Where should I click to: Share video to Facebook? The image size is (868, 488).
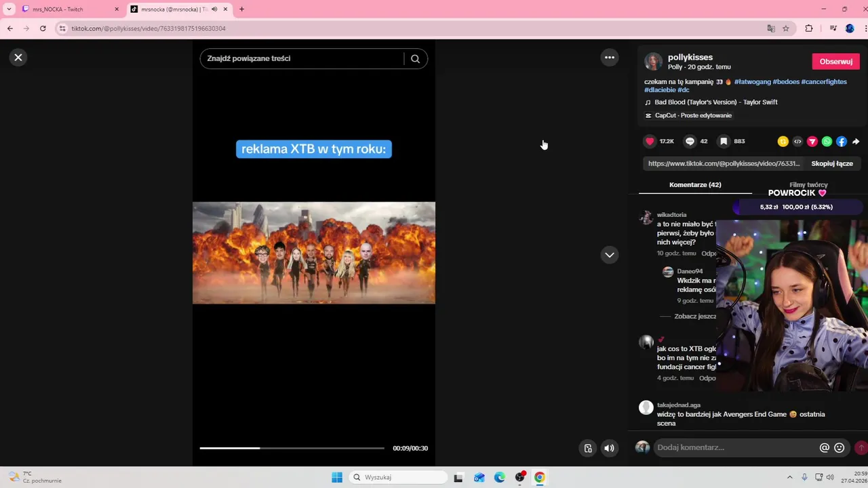pos(842,142)
